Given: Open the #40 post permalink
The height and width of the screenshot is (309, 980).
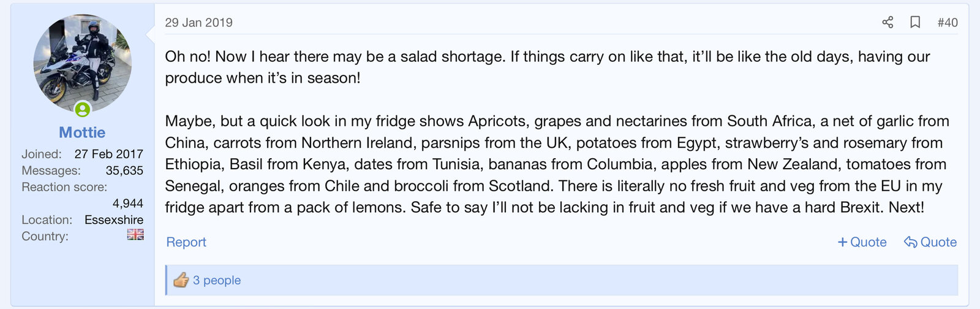Looking at the screenshot, I should tap(947, 23).
